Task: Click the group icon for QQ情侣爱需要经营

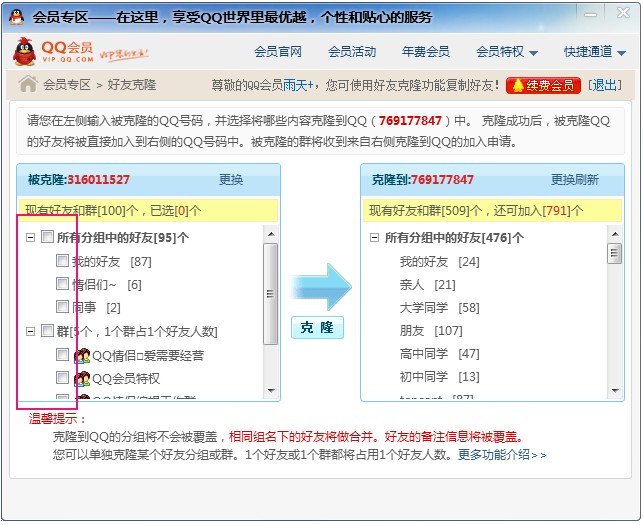Action: tap(82, 356)
